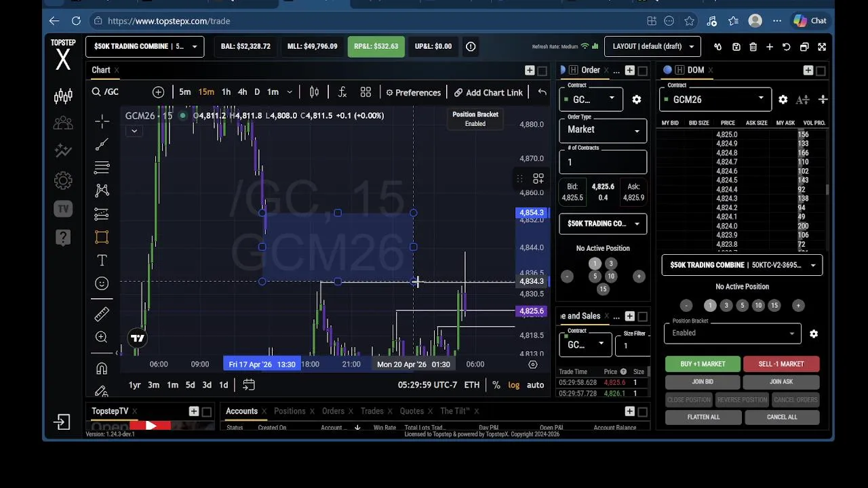
Task: Select the rectangle shape tool
Action: (x=102, y=237)
